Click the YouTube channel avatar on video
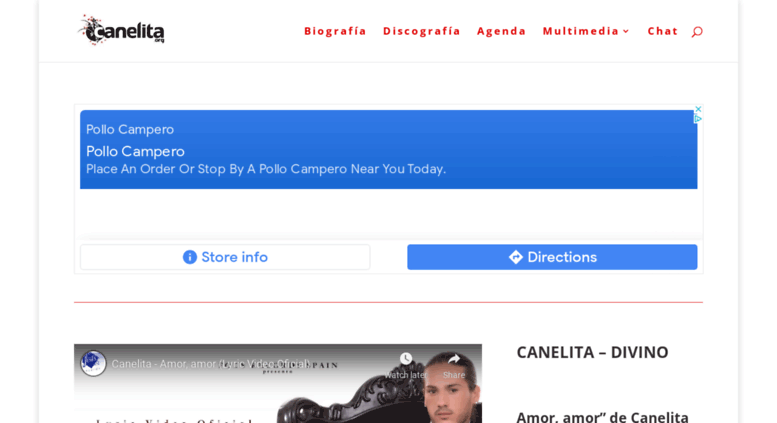The image size is (777, 423). (x=93, y=364)
